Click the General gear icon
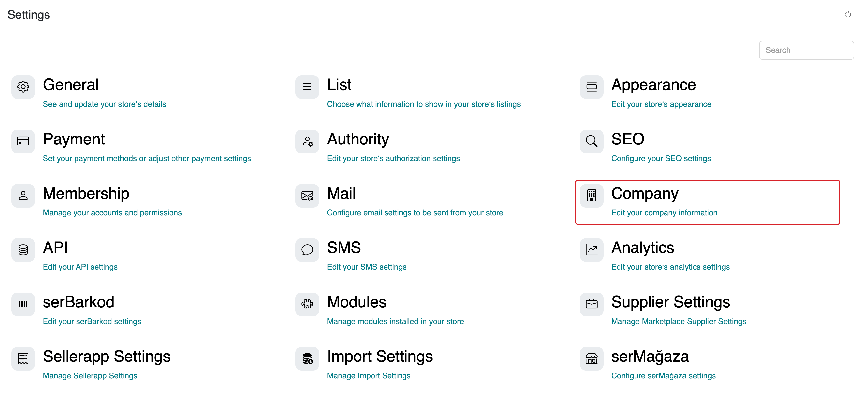 coord(23,87)
